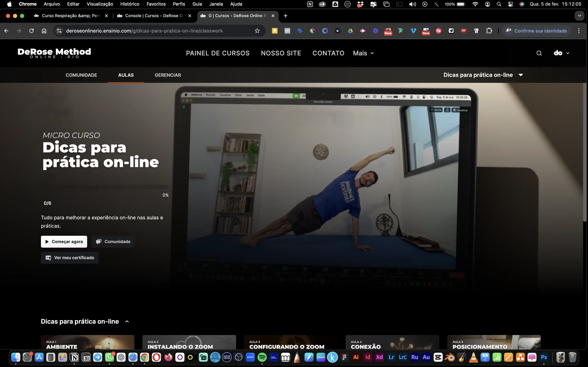The image size is (588, 367).
Task: Open the Chrome extensions puzzle icon
Action: 489,31
